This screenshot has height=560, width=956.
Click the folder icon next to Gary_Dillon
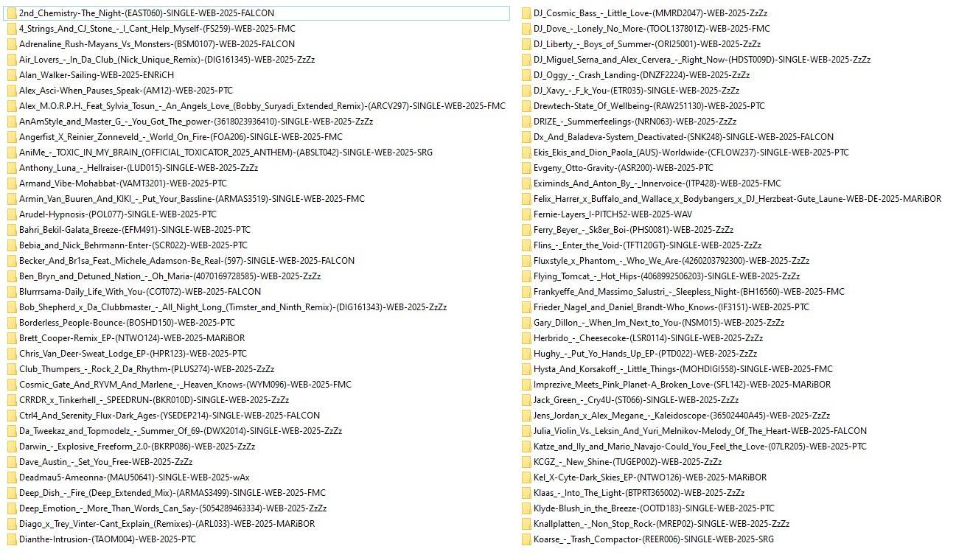point(526,323)
